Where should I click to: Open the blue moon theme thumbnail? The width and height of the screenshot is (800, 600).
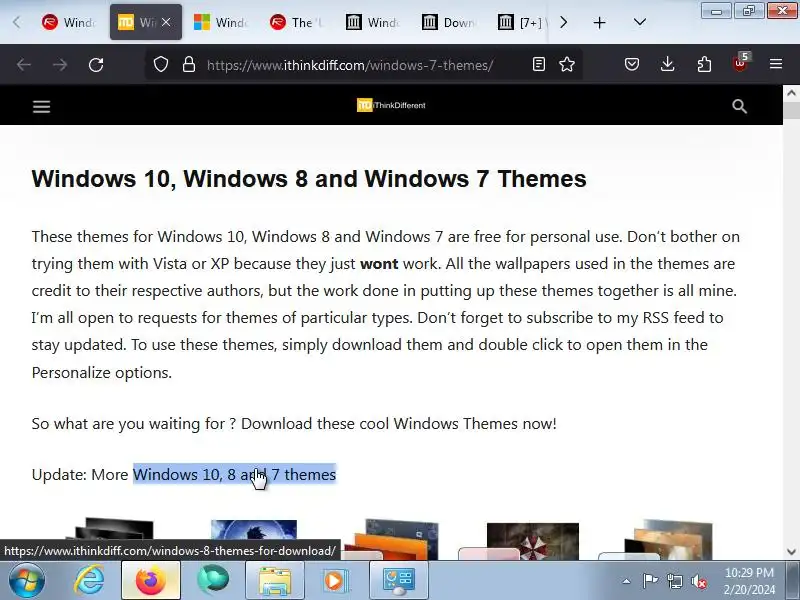tap(254, 531)
